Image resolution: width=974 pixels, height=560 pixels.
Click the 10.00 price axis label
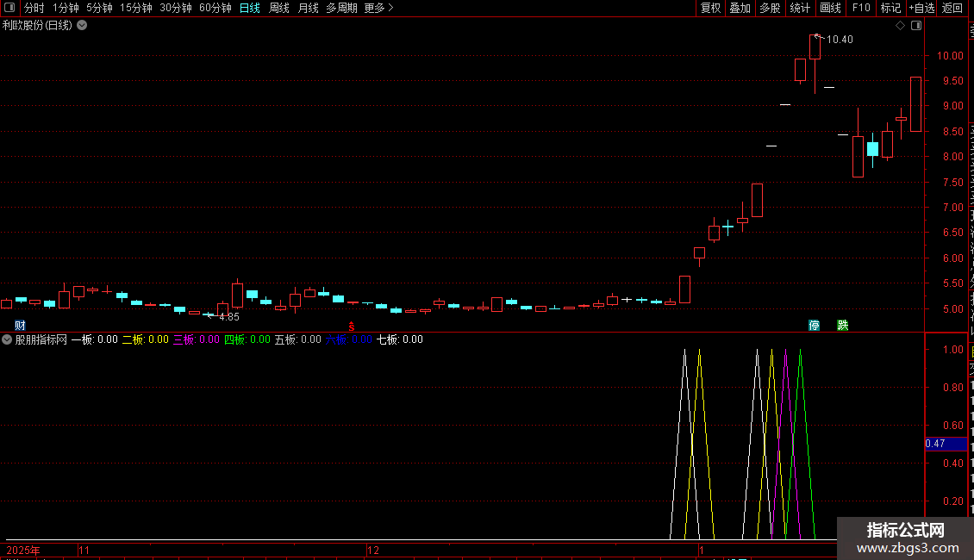pos(950,56)
